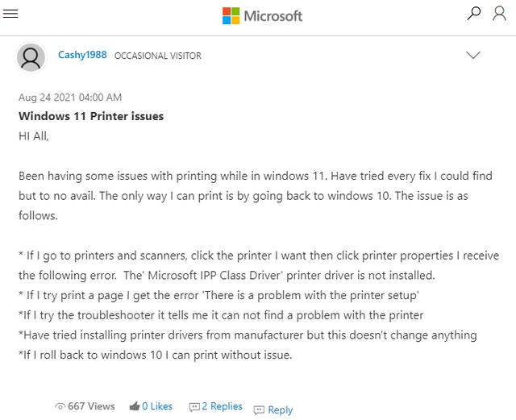Screen dimensions: 516x420
Task: Click the Microsoft wordmark text
Action: pos(273,16)
